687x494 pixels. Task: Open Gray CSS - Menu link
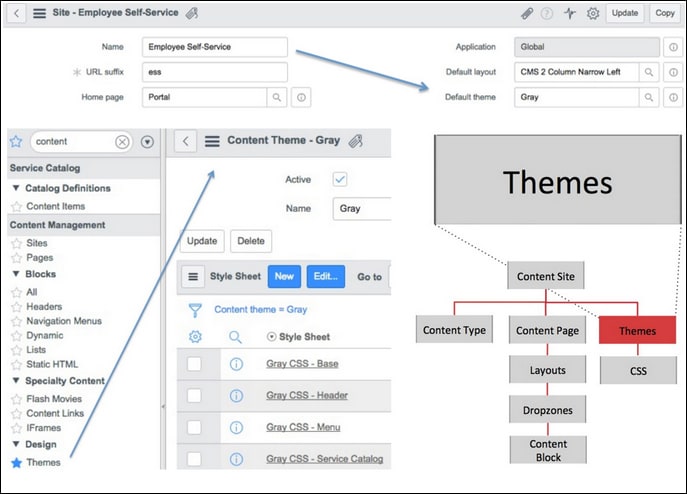pyautogui.click(x=303, y=427)
